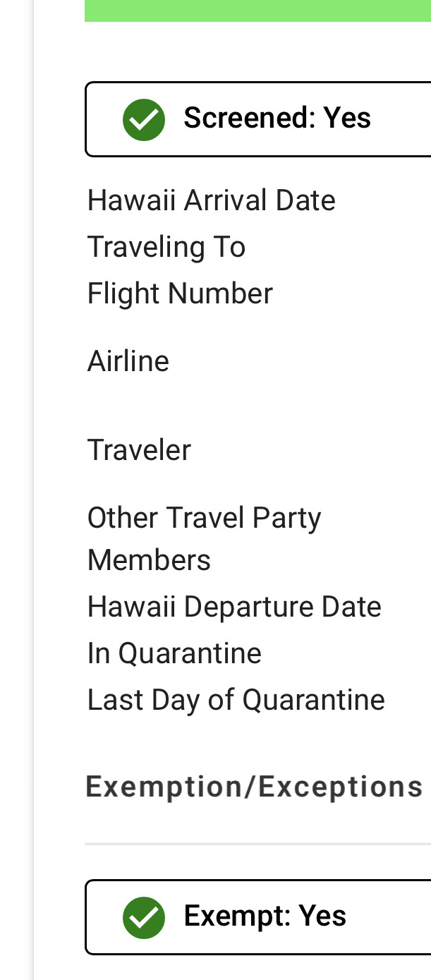Image resolution: width=431 pixels, height=980 pixels.
Task: Click the gray left margin of the page
Action: click(x=16, y=494)
